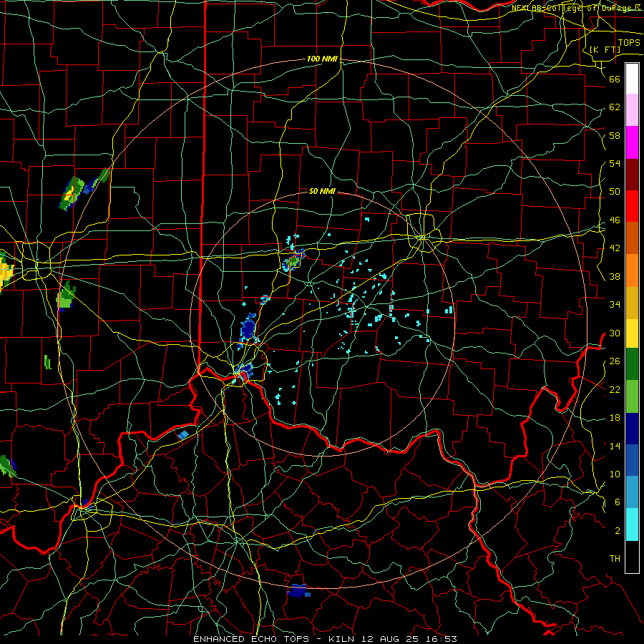644x644 pixels.
Task: Pick the cyan legend swatch
Action: pyautogui.click(x=632, y=525)
